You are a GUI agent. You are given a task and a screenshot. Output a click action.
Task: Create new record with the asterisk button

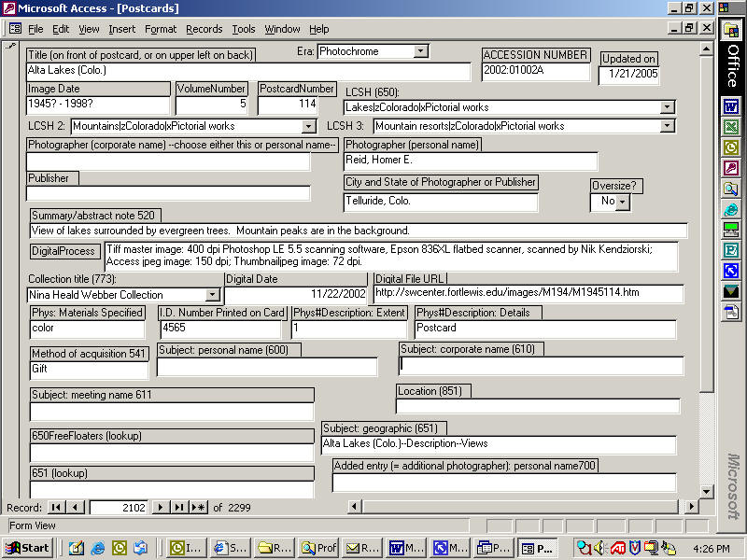pos(198,507)
